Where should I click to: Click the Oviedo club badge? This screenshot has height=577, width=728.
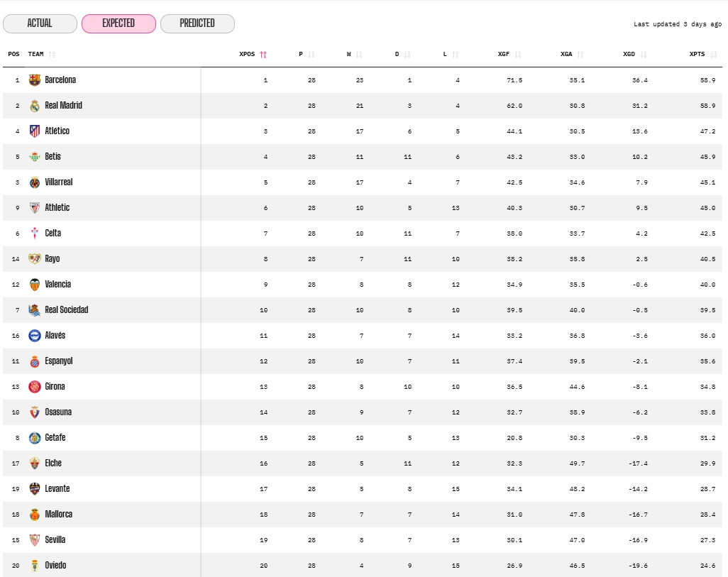(33, 565)
